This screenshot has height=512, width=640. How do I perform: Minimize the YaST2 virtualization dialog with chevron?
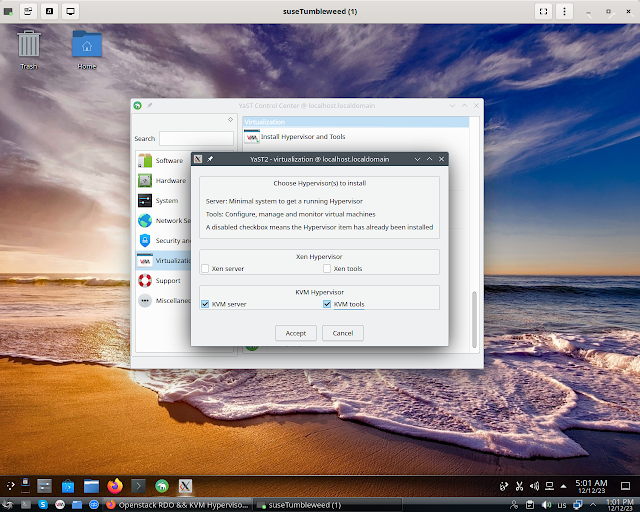(x=417, y=159)
